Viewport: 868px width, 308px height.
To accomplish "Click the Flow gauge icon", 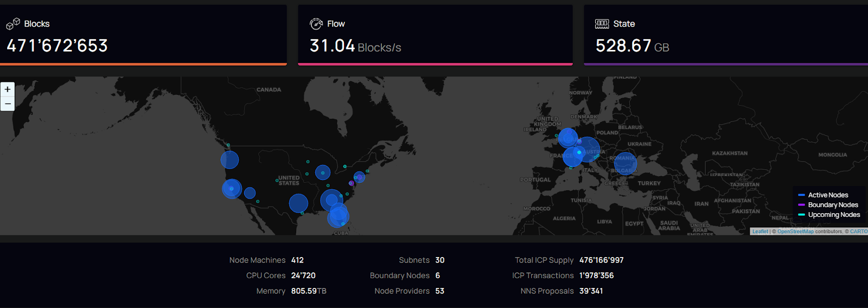I will pyautogui.click(x=316, y=24).
